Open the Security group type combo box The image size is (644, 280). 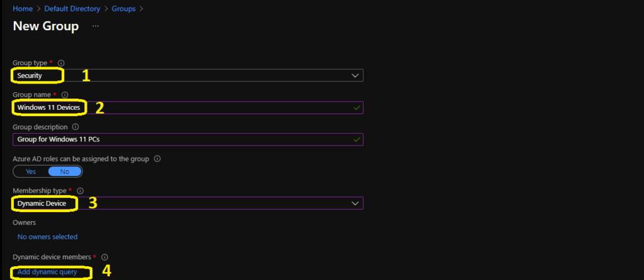[x=188, y=75]
